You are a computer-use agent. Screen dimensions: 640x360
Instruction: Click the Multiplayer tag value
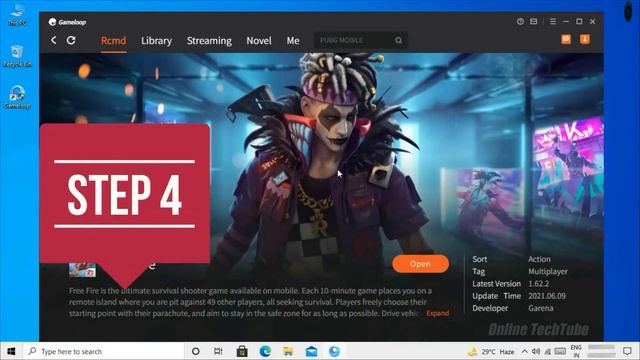tap(548, 271)
